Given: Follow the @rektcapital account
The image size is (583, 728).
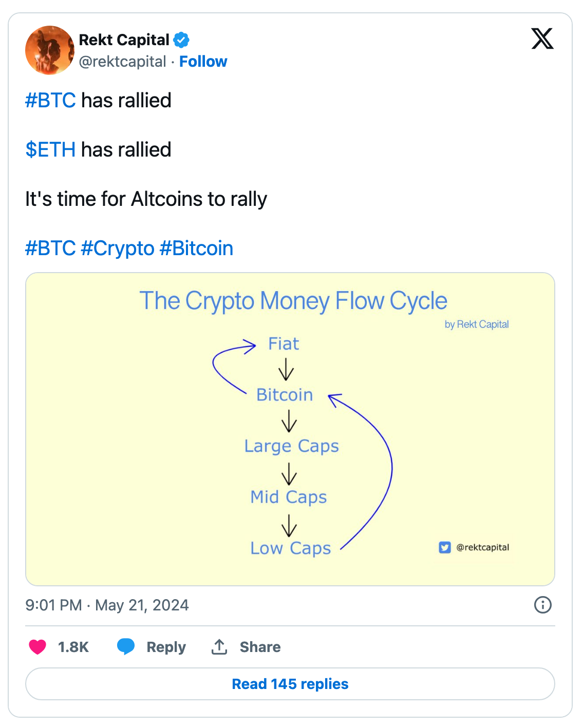Looking at the screenshot, I should click(203, 61).
